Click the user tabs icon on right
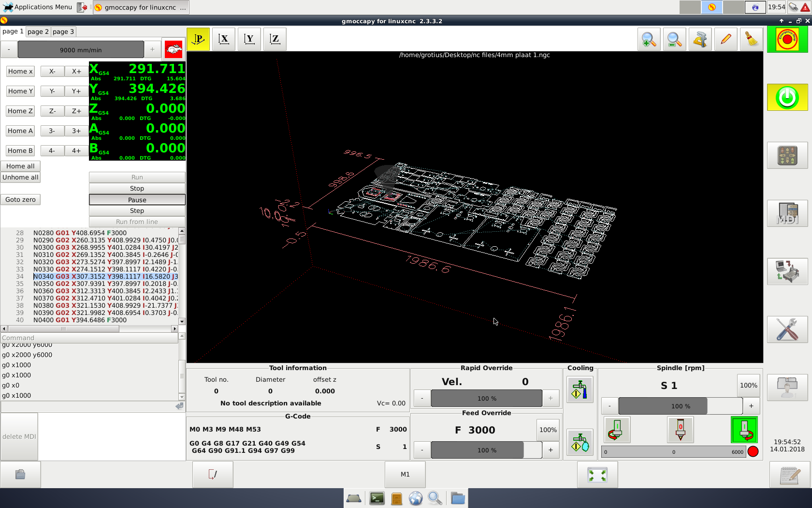 coord(787,388)
